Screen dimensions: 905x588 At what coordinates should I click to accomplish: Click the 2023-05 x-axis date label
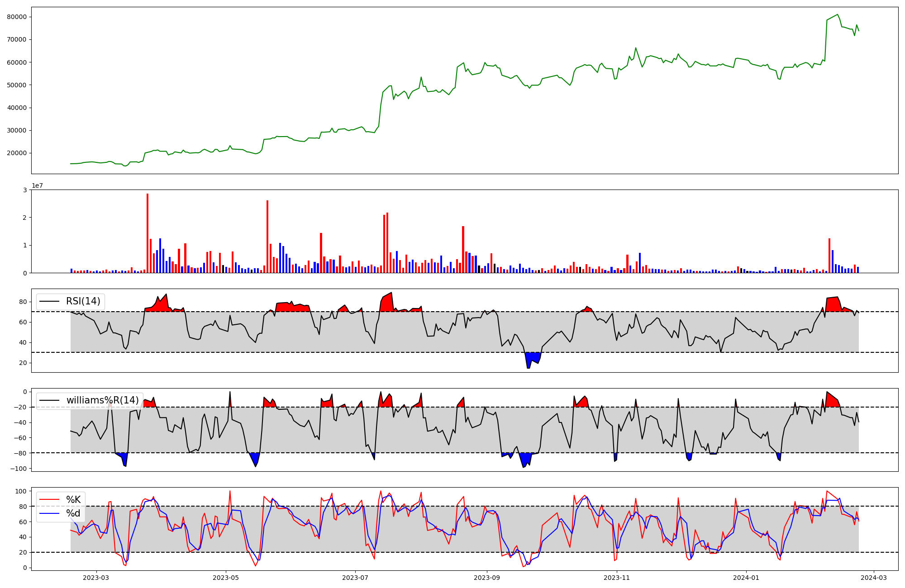(225, 578)
